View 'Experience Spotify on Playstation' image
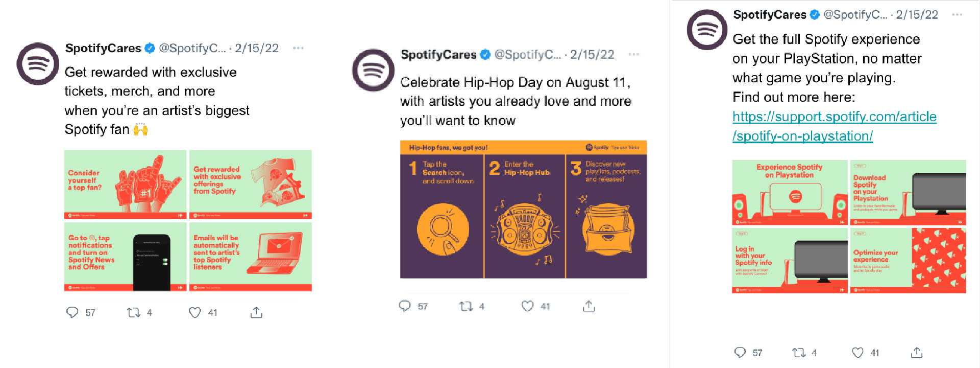 [x=790, y=193]
